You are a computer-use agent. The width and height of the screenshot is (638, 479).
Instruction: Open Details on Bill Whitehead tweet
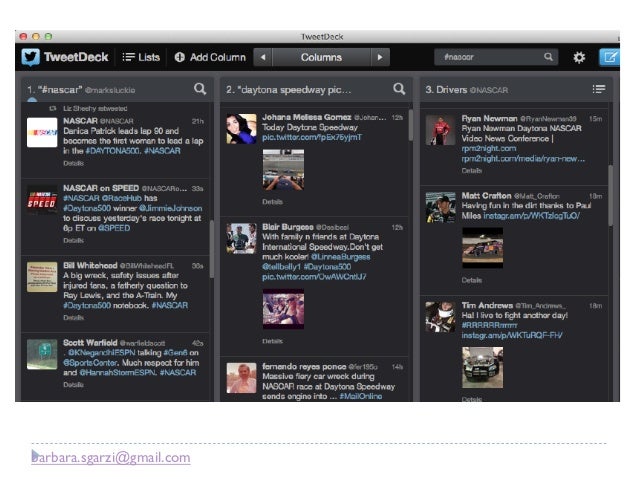click(x=74, y=318)
